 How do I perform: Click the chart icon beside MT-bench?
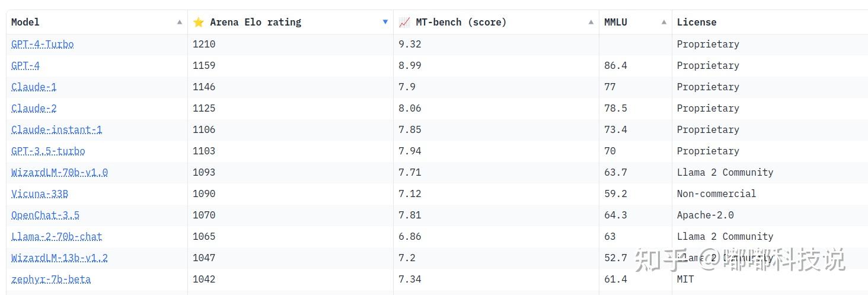[404, 23]
